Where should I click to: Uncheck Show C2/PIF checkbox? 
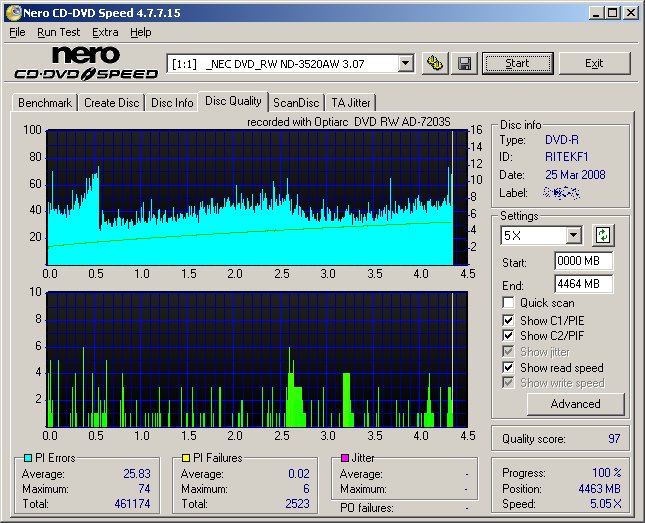click(508, 335)
